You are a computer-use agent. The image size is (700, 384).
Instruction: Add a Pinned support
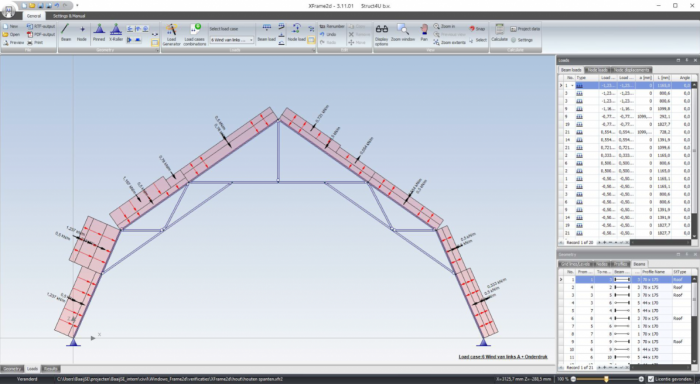99,33
